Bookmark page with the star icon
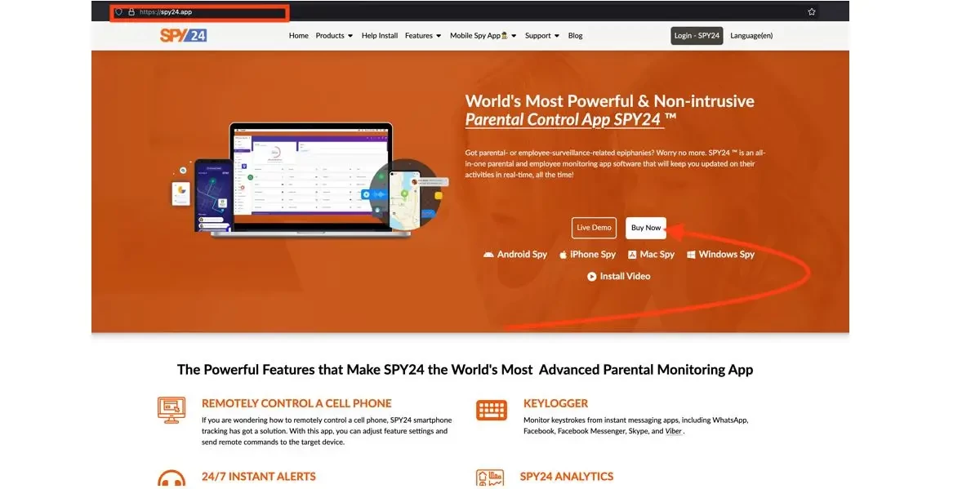 pyautogui.click(x=812, y=12)
